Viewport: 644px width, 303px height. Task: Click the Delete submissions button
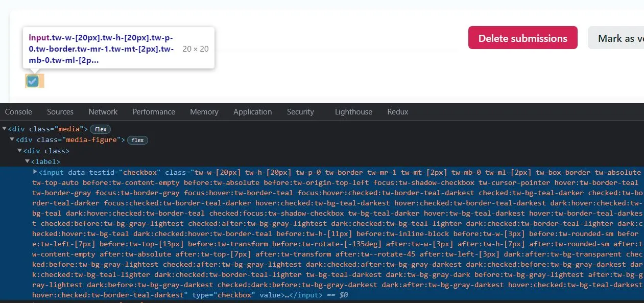pyautogui.click(x=522, y=37)
